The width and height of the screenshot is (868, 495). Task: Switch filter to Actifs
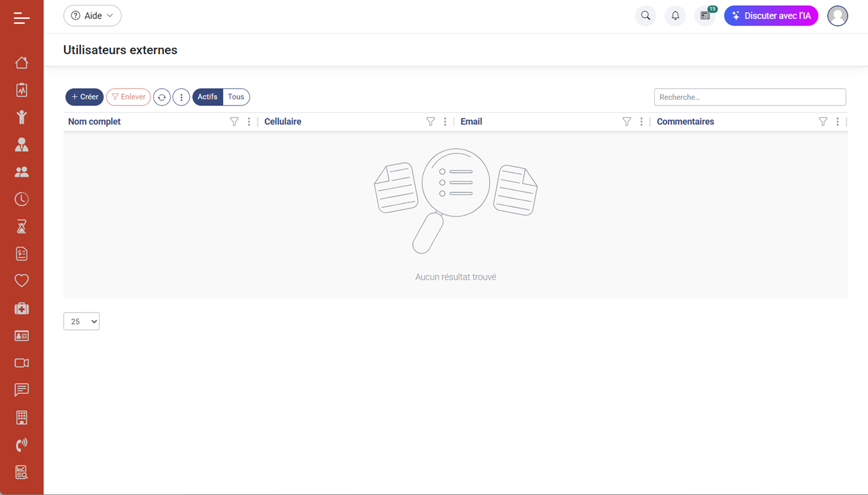point(207,97)
